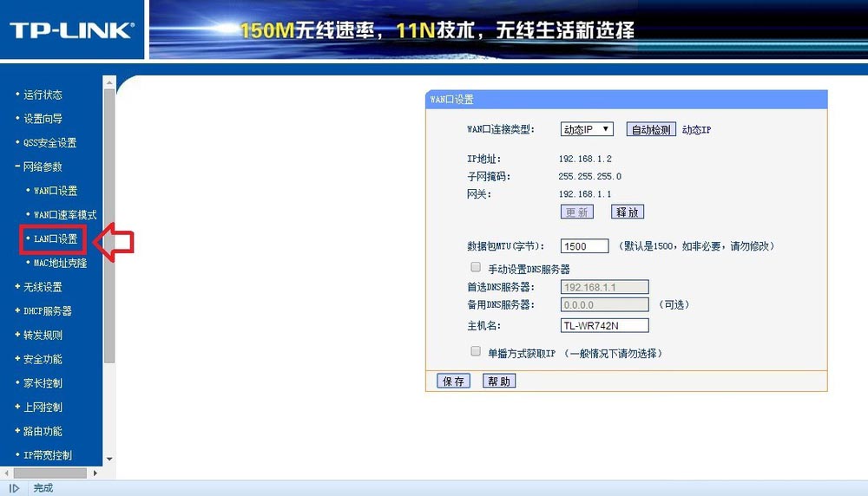Click the horizontal scroll-right arrow
The height and width of the screenshot is (496, 868).
pyautogui.click(x=95, y=473)
